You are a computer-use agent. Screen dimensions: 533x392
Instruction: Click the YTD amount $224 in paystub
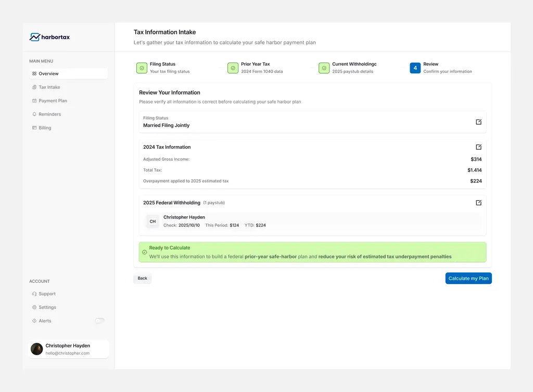(261, 225)
